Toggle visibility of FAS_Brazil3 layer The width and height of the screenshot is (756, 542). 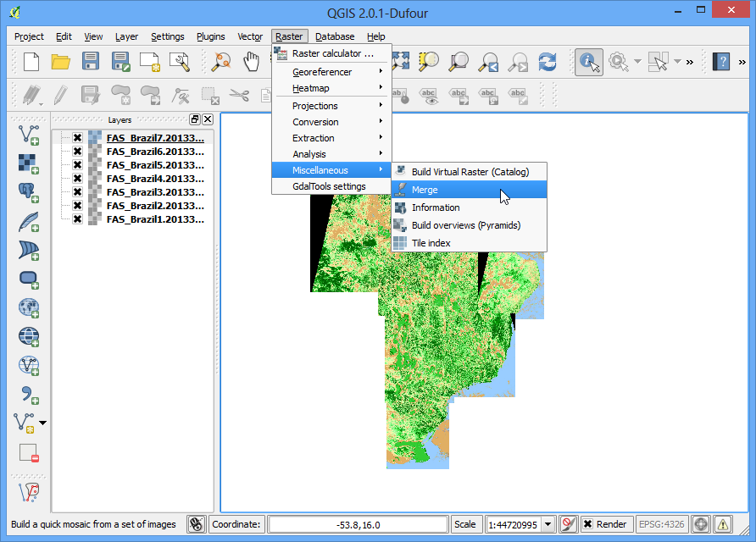click(77, 191)
